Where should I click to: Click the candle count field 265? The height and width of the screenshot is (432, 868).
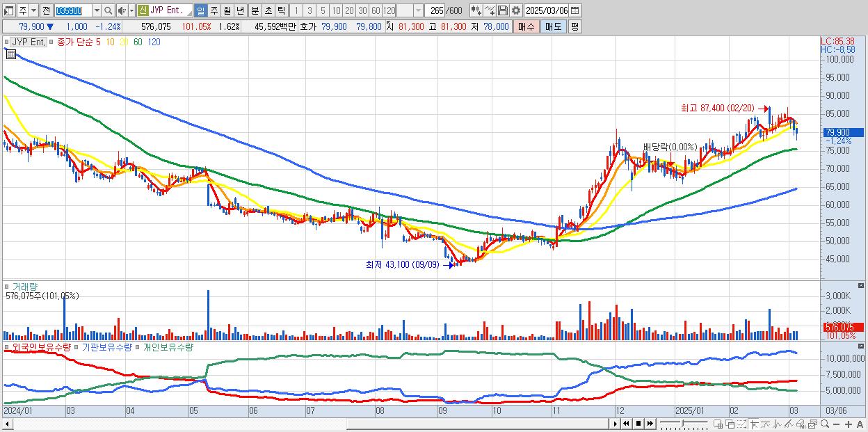(x=436, y=10)
